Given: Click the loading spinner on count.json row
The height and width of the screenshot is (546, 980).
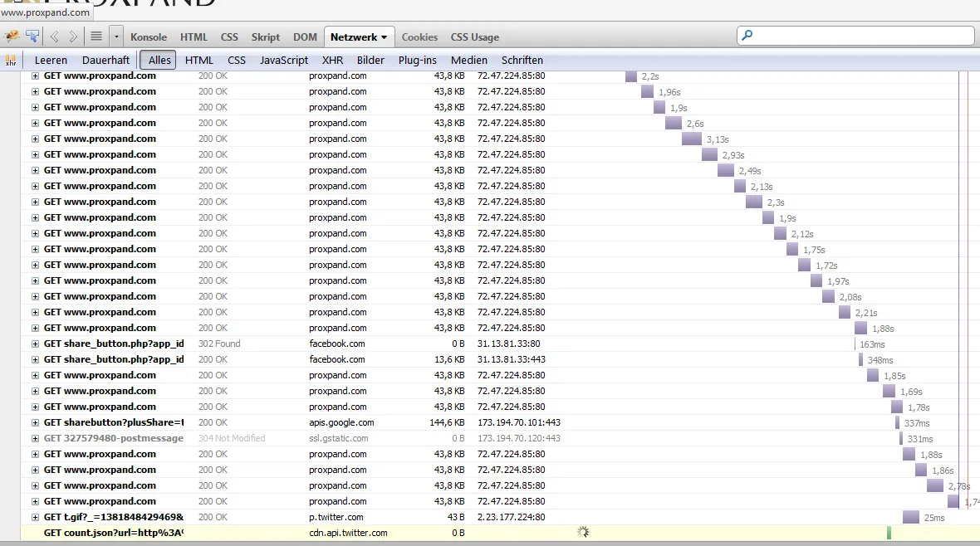Looking at the screenshot, I should click(x=583, y=532).
